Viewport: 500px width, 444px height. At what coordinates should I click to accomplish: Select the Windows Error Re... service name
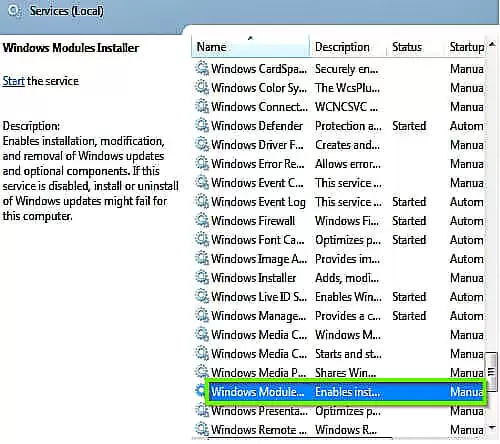[x=258, y=164]
